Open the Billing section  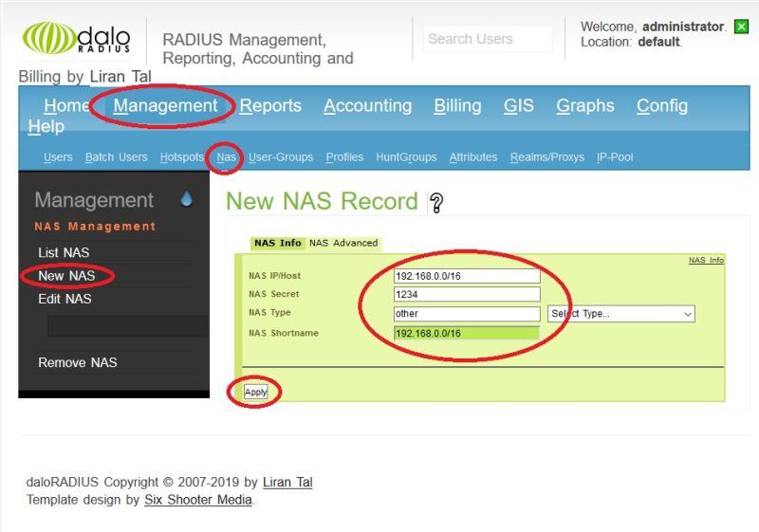pos(457,105)
